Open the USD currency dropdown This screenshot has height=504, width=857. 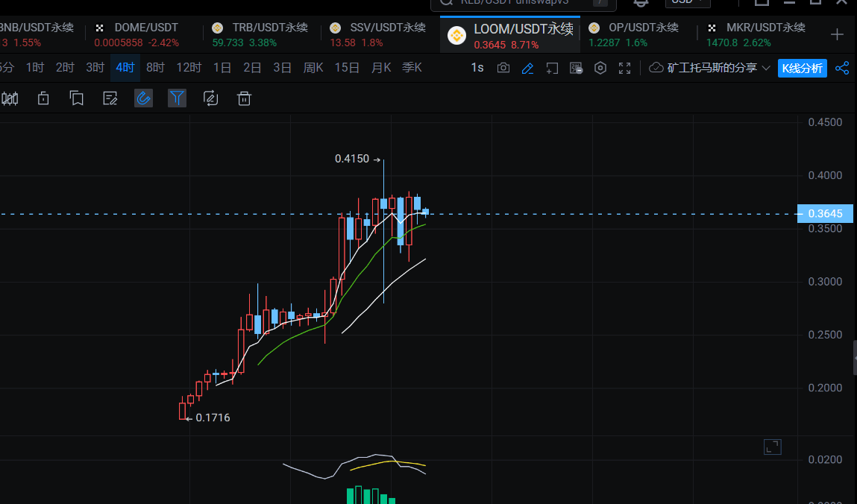(x=688, y=2)
